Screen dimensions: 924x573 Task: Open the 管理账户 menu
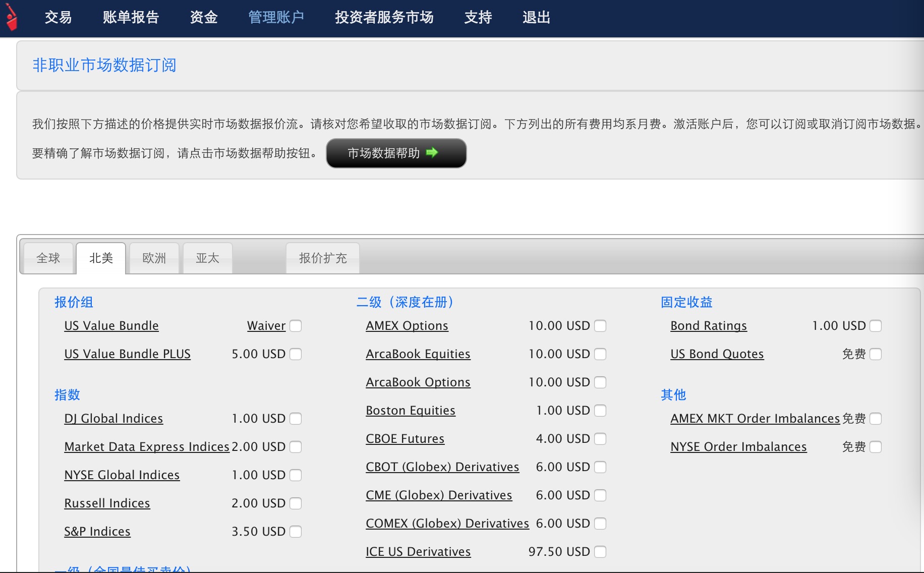pos(276,18)
